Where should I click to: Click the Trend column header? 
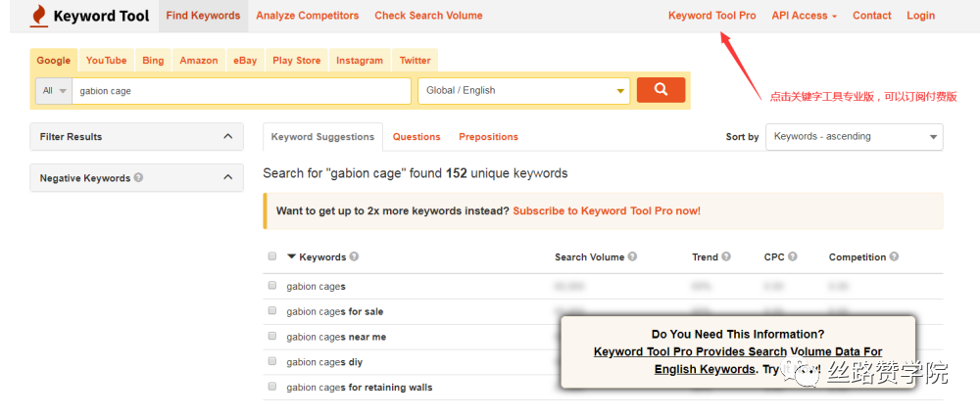[x=705, y=256]
